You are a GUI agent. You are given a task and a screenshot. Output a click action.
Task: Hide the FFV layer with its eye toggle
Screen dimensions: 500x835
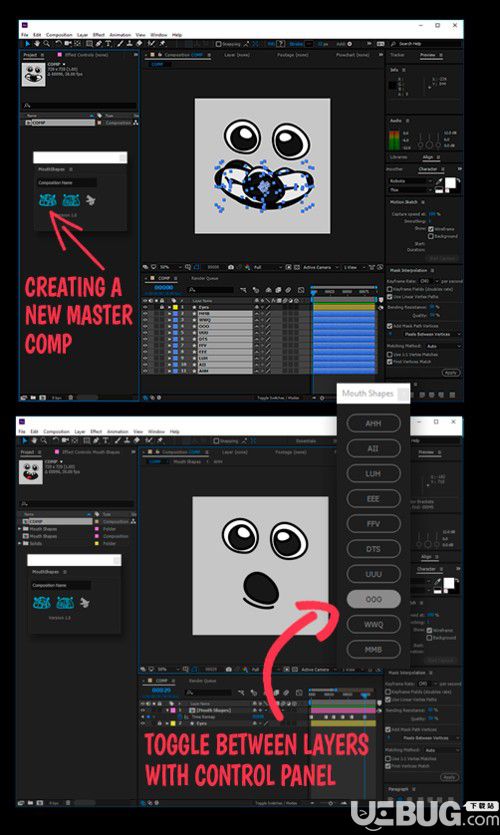point(144,346)
